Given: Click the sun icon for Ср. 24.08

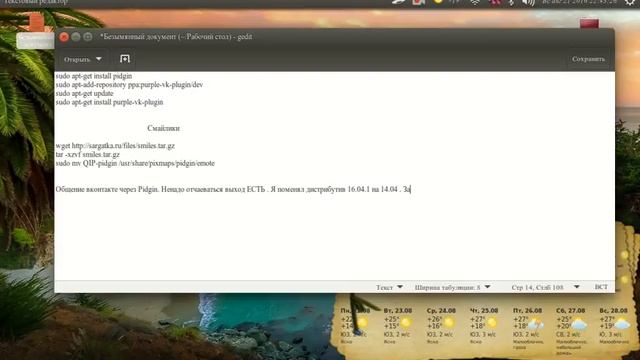Looking at the screenshot, I should [449, 323].
